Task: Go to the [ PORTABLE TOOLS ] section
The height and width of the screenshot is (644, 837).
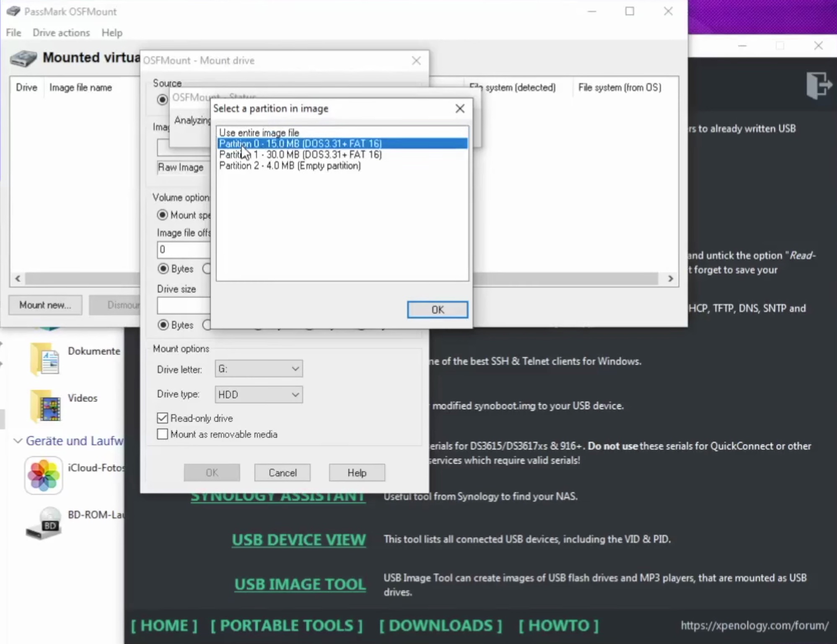Action: (286, 625)
